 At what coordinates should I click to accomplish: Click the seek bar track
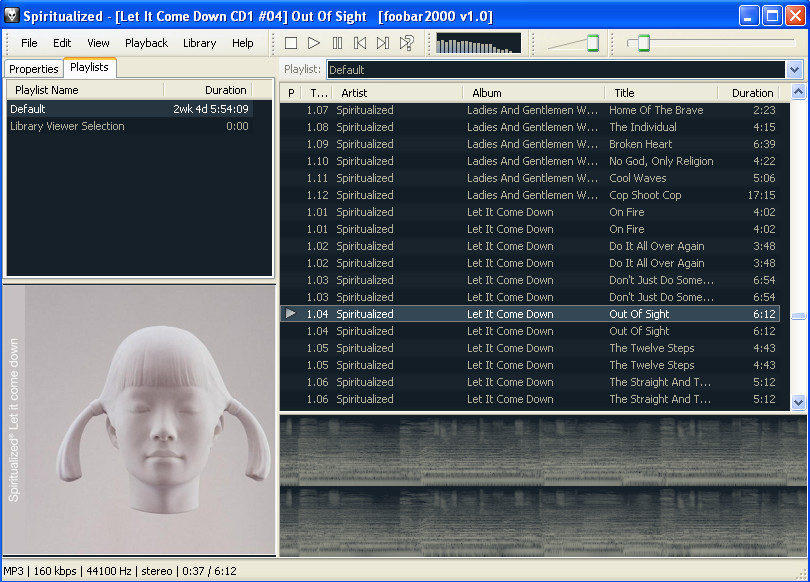711,43
